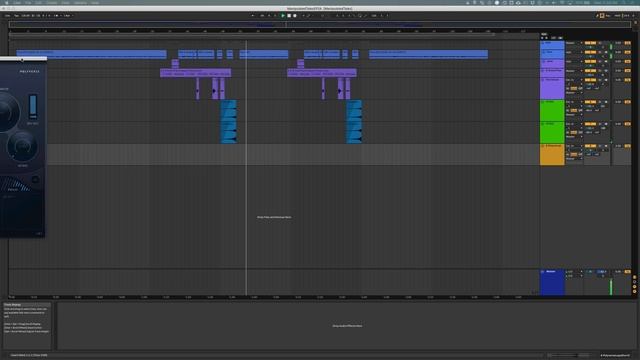
Task: Open the Create menu in the menu bar
Action: point(51,2)
